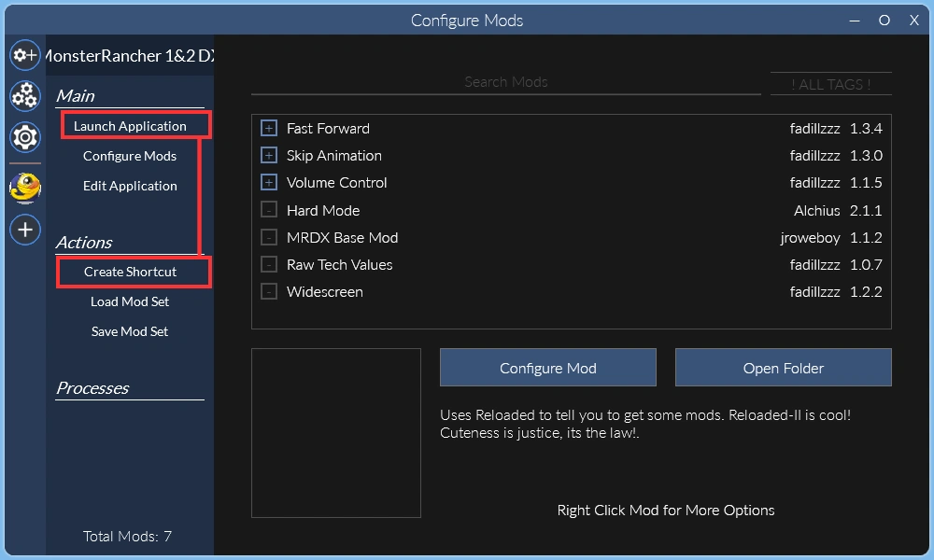Minimize the Configure Mods window
Image resolution: width=934 pixels, height=560 pixels.
855,21
